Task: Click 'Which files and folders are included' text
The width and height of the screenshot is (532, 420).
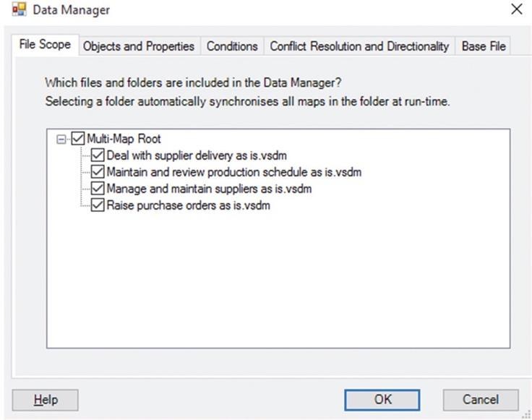Action: [193, 82]
